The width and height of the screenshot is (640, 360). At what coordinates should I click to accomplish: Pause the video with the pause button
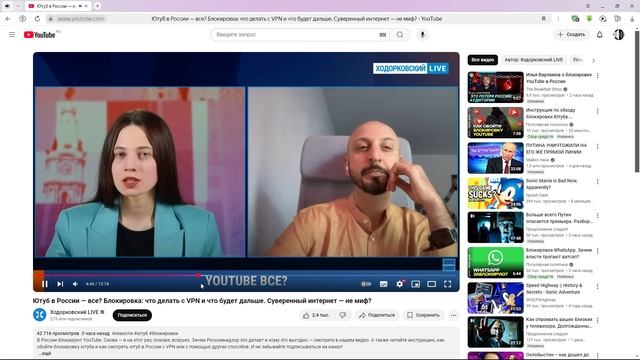pyautogui.click(x=45, y=284)
